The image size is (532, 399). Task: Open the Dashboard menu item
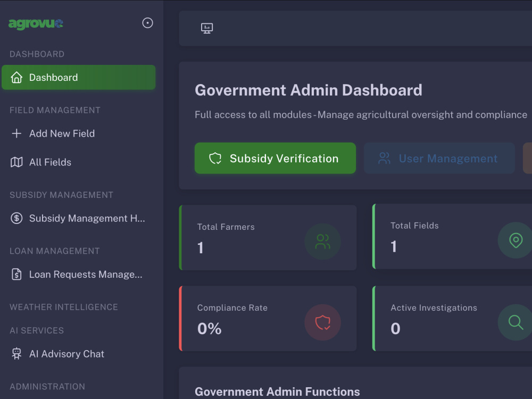pos(79,77)
